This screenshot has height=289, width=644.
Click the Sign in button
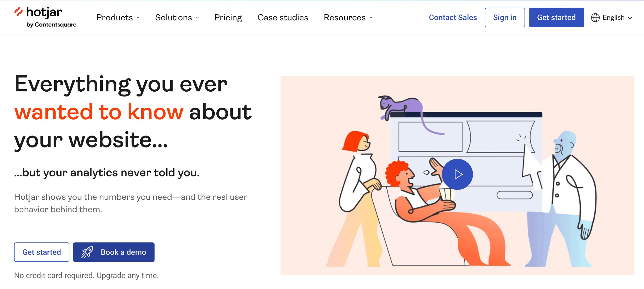[x=505, y=17]
